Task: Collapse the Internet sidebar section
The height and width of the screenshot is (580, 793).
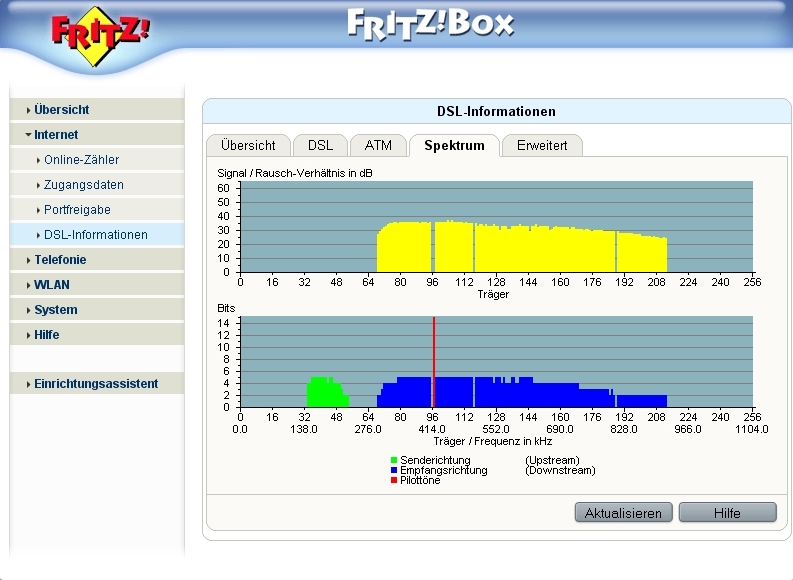Action: click(x=97, y=135)
